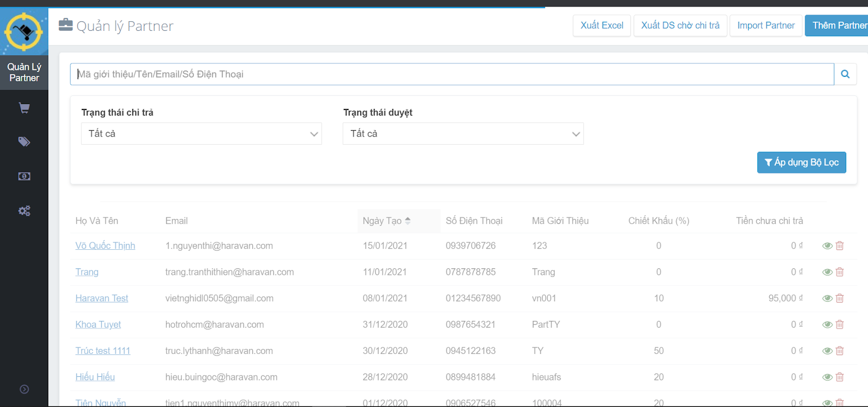Image resolution: width=868 pixels, height=407 pixels.
Task: View details eye icon for Trang
Action: pyautogui.click(x=827, y=272)
